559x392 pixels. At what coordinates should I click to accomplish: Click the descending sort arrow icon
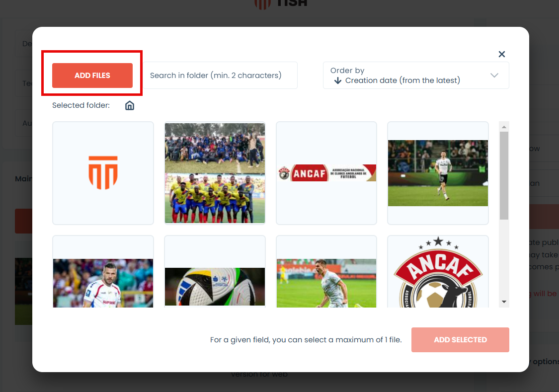coord(337,81)
